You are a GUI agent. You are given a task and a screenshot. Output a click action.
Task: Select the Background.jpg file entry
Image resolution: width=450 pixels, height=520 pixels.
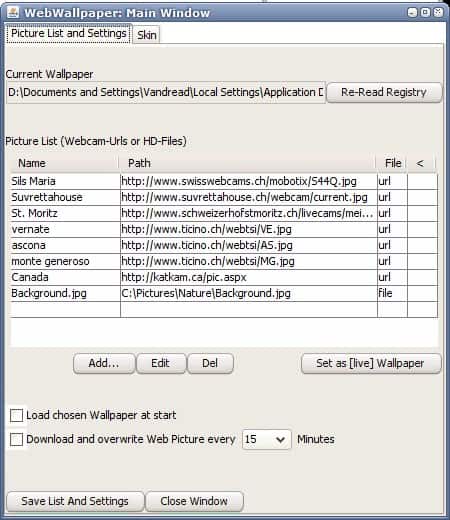[x=224, y=293]
